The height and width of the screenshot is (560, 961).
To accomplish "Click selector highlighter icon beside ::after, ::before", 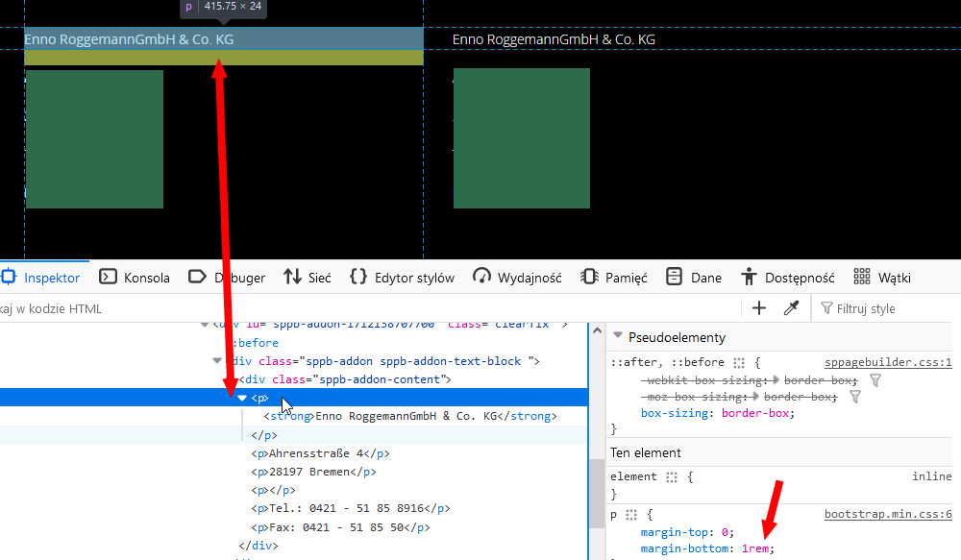I will pos(739,364).
